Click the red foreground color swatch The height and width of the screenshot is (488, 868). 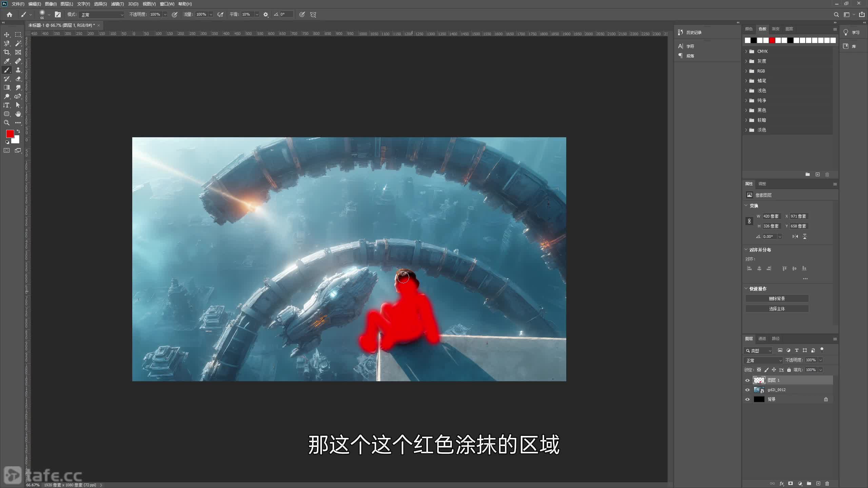point(10,134)
